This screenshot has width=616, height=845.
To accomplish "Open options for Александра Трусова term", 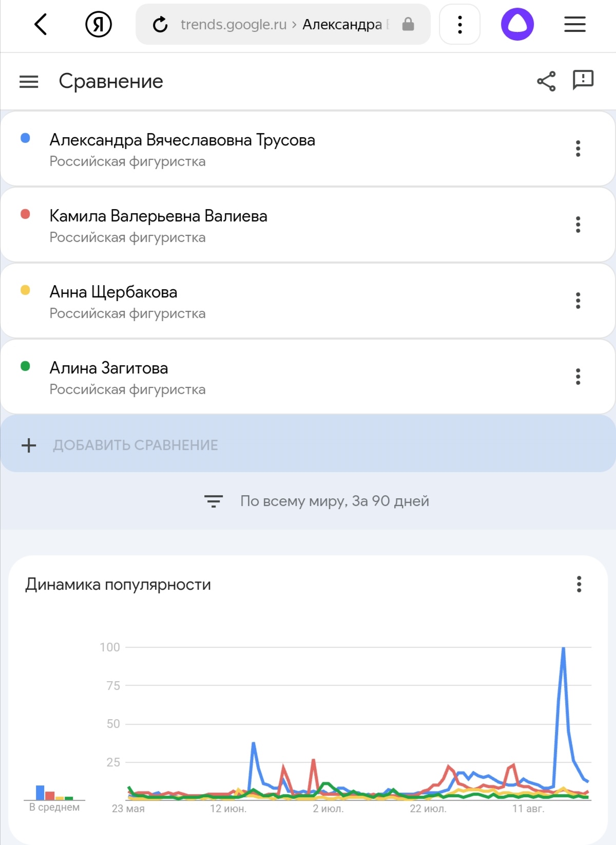I will (578, 148).
